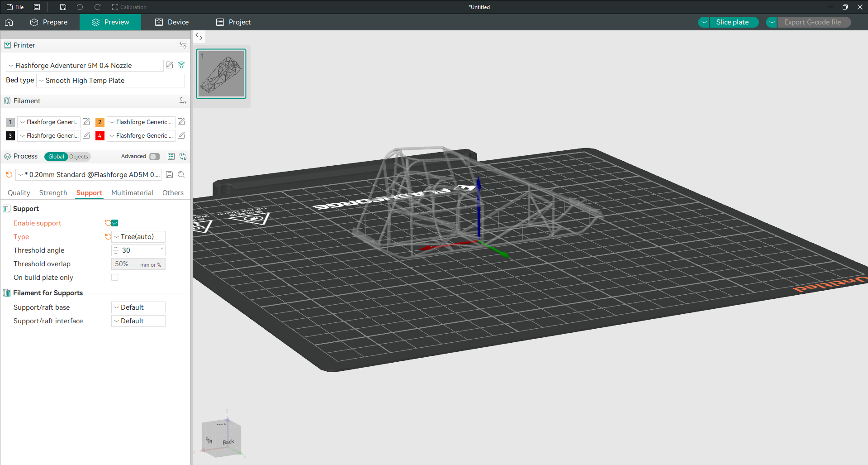Viewport: 868px width, 465px height.
Task: Open filament 3 preset dropdown
Action: pyautogui.click(x=49, y=135)
